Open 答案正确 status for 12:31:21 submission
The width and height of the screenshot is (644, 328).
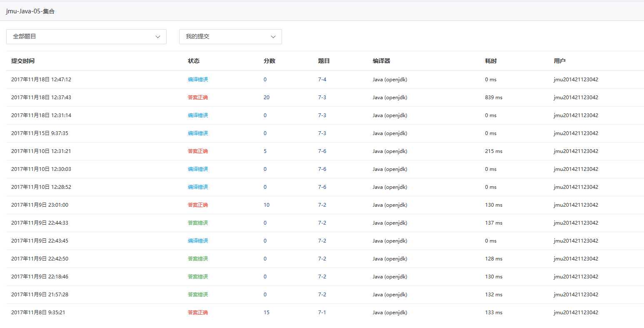[198, 151]
